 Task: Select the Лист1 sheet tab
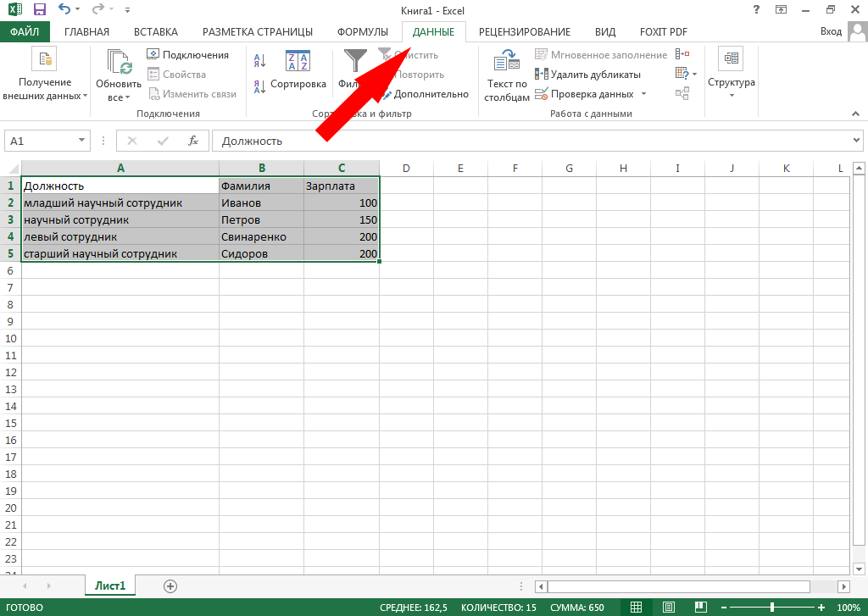pos(110,585)
